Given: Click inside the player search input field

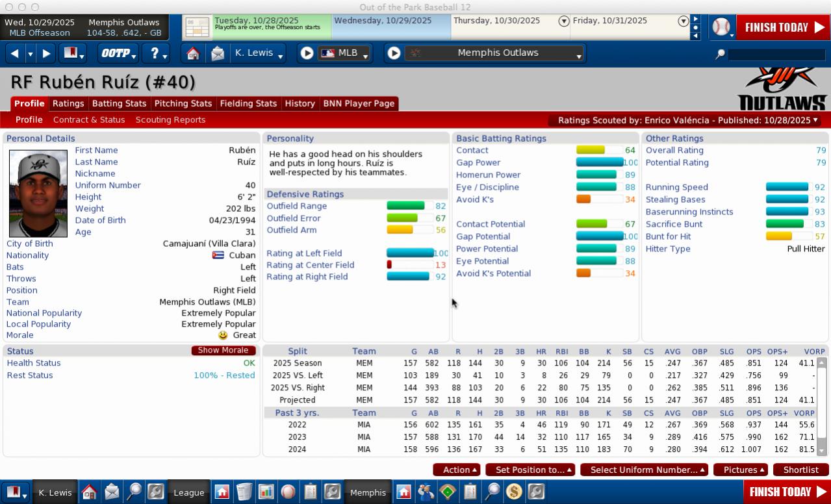Looking at the screenshot, I should click(777, 55).
